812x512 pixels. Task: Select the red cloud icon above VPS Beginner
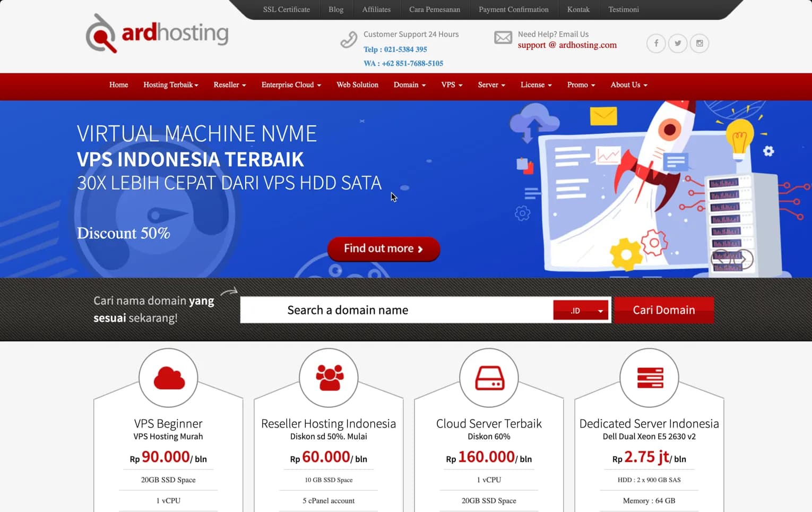tap(168, 378)
